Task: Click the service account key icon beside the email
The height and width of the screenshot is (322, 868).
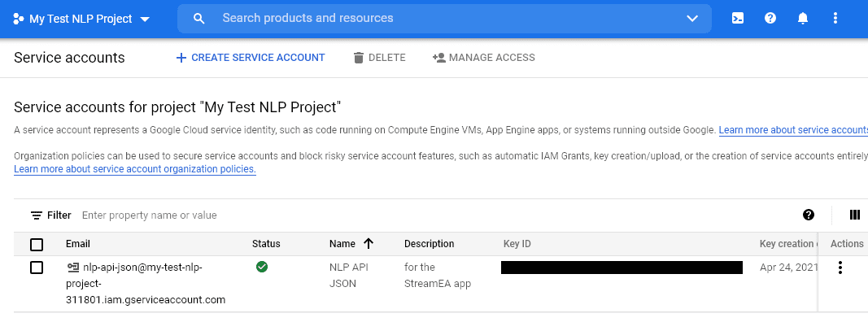Action: (x=72, y=268)
